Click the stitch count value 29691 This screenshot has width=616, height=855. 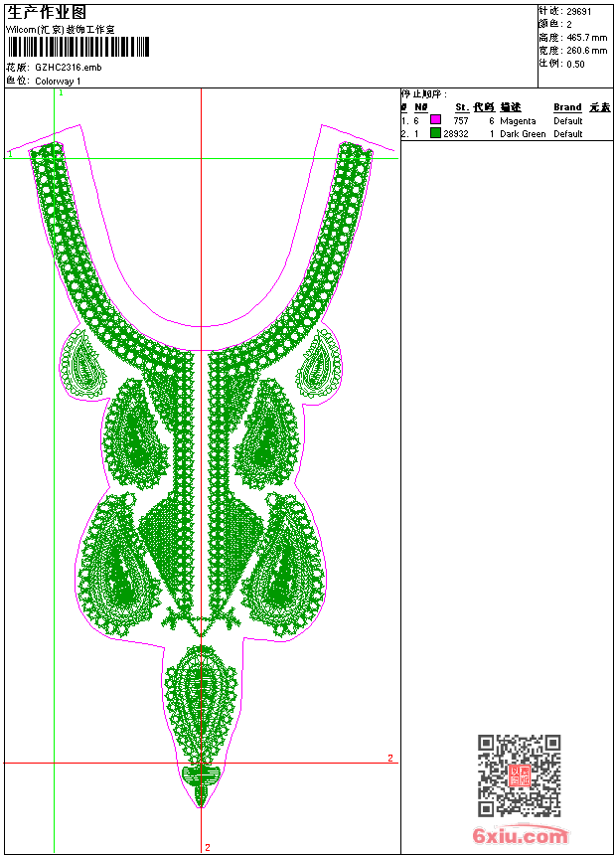pos(577,11)
